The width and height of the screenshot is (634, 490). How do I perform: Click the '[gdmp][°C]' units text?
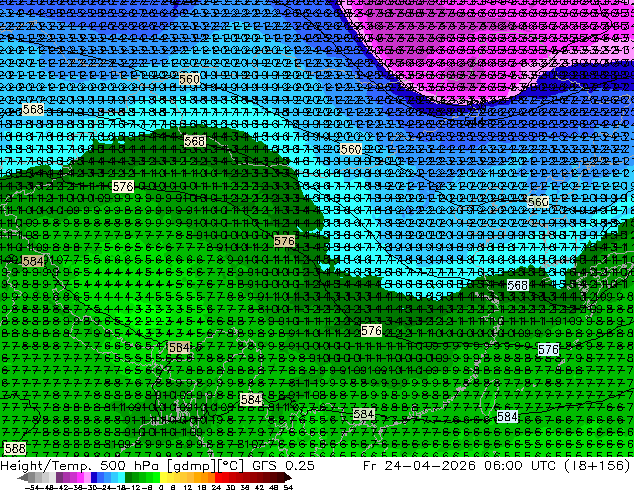point(205,466)
